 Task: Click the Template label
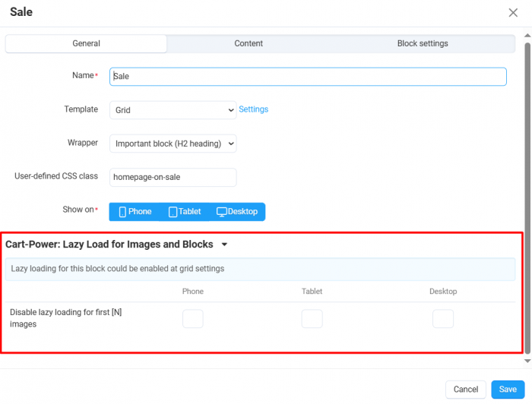[x=81, y=109]
